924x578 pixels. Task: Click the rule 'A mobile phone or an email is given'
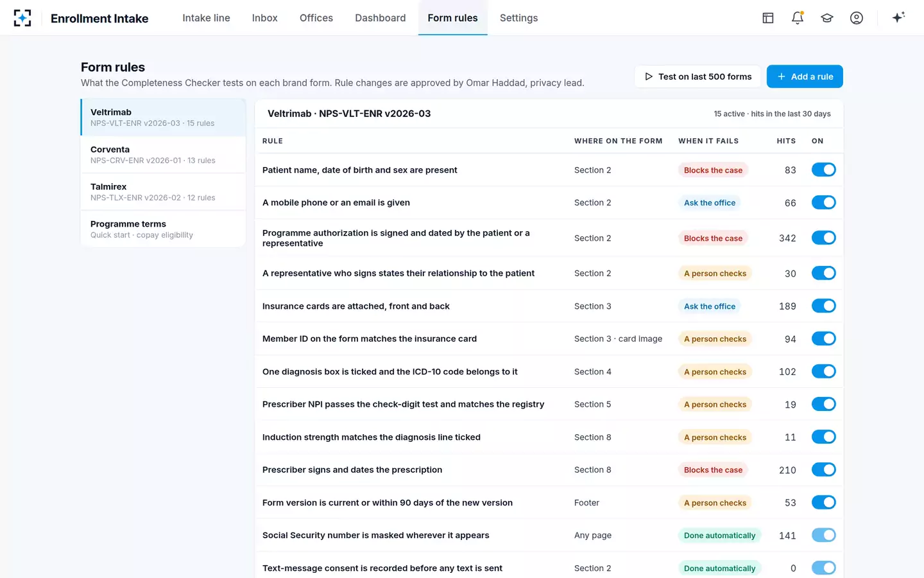click(336, 202)
